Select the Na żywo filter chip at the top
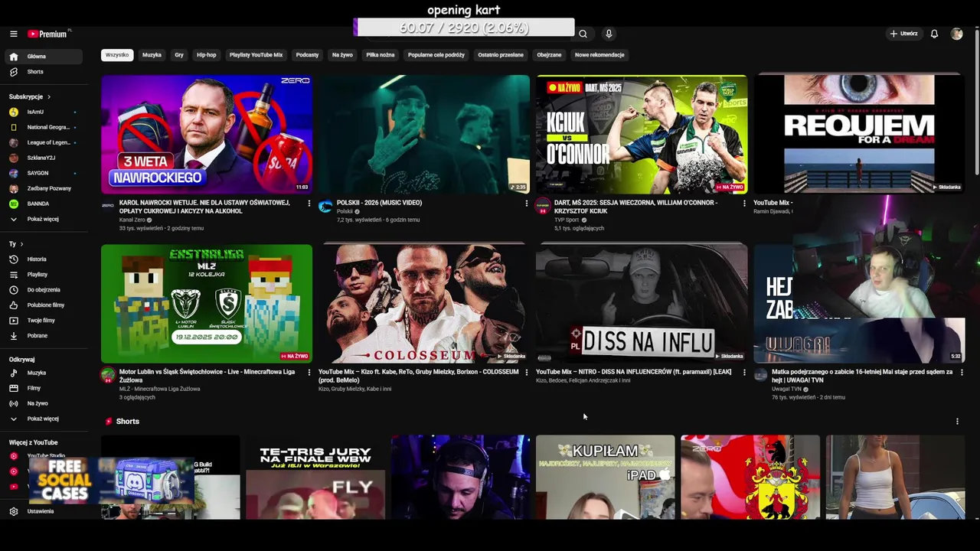 [342, 55]
